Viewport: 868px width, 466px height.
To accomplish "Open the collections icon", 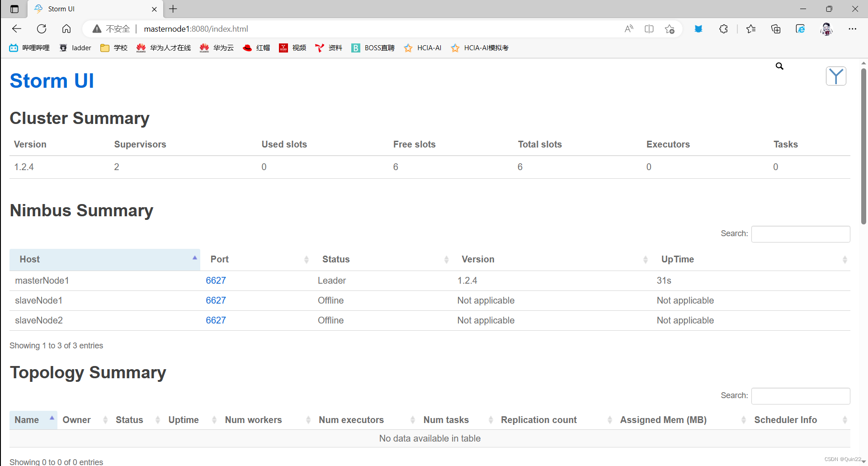I will (776, 29).
